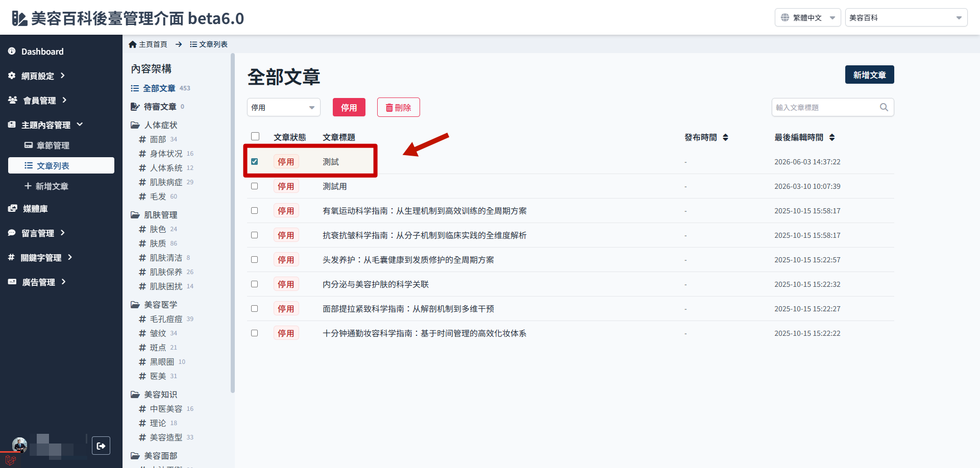
Task: Click the search magnifier icon
Action: (884, 107)
